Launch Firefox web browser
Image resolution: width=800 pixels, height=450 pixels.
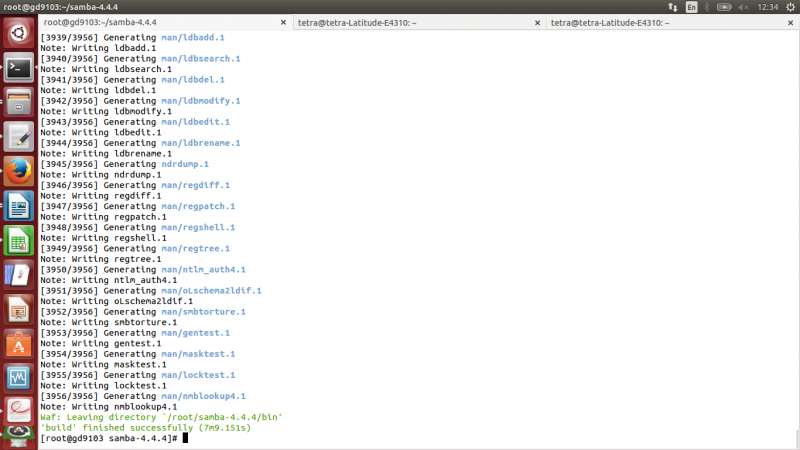coord(18,171)
